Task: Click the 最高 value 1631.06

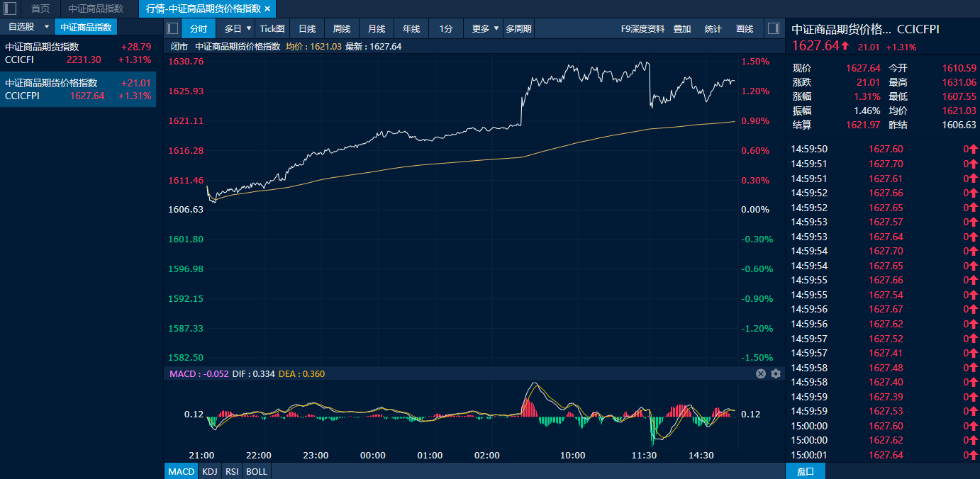Action: [959, 82]
